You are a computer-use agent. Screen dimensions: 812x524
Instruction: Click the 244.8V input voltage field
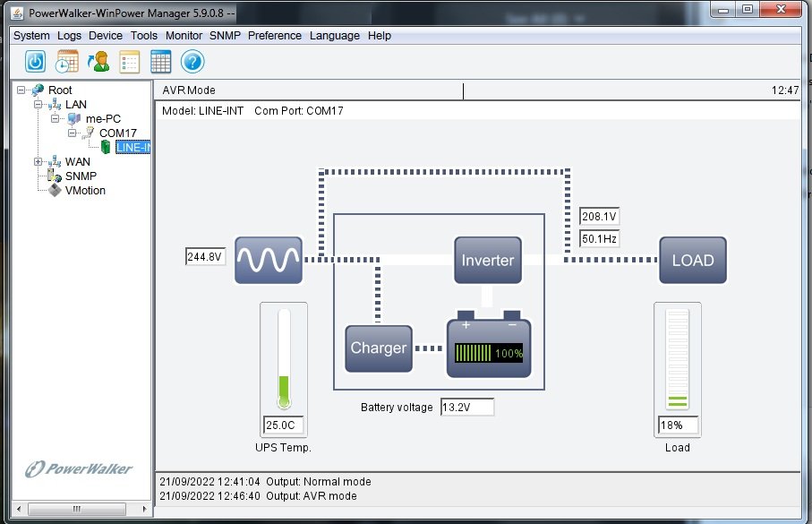click(x=205, y=256)
